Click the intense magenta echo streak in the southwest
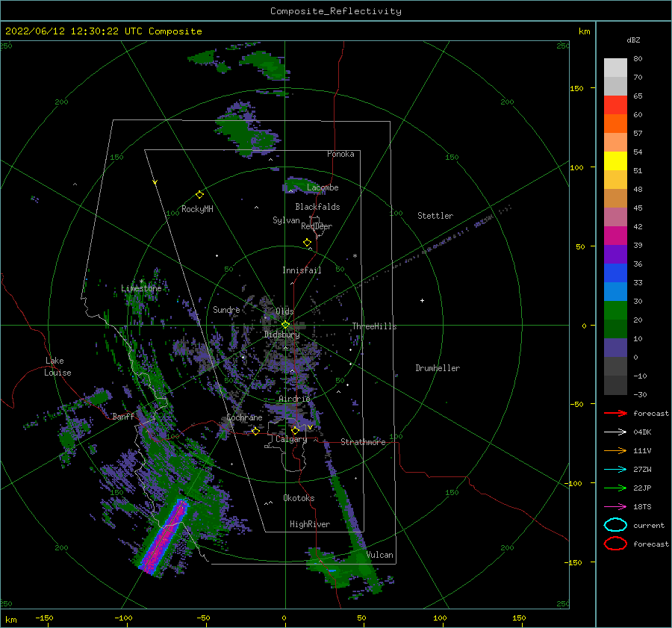 coord(164,536)
